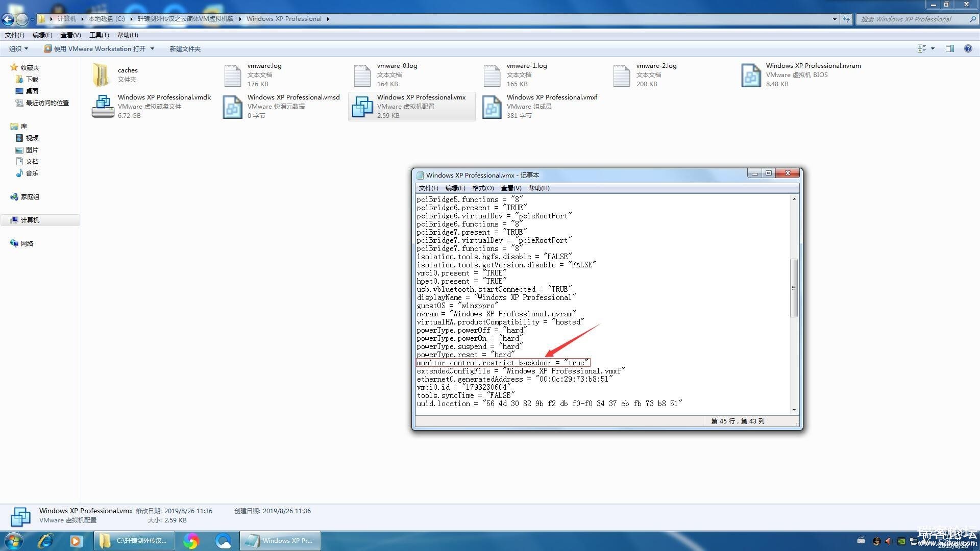Focus the 搜索 Windows XP Professional search box
This screenshot has width=980, height=551.
tap(913, 19)
